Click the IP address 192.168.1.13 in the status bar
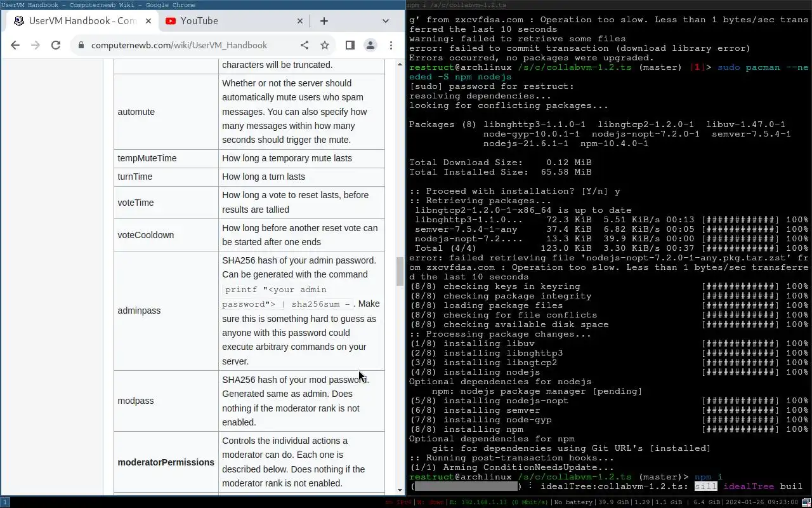 tap(481, 502)
